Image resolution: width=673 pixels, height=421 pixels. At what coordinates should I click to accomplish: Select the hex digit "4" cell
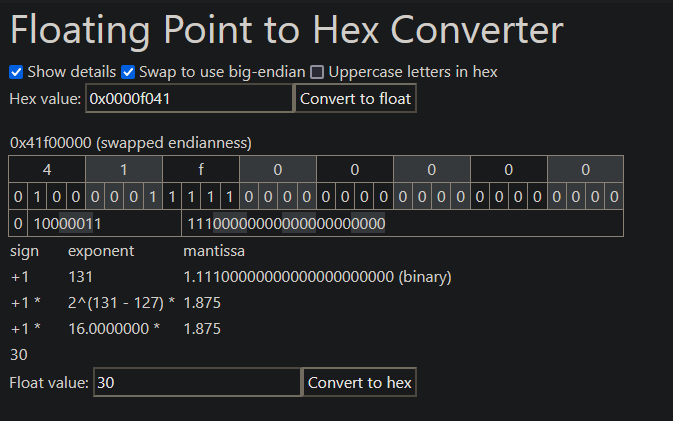point(47,170)
